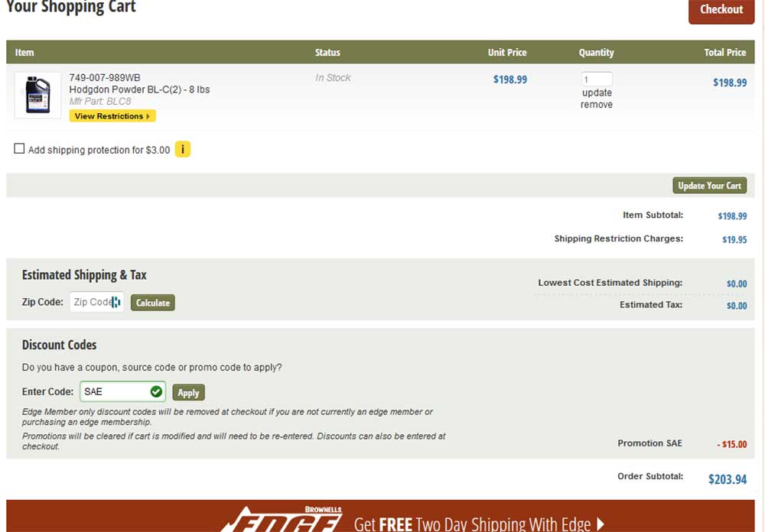Apply the discount code

pos(188,393)
